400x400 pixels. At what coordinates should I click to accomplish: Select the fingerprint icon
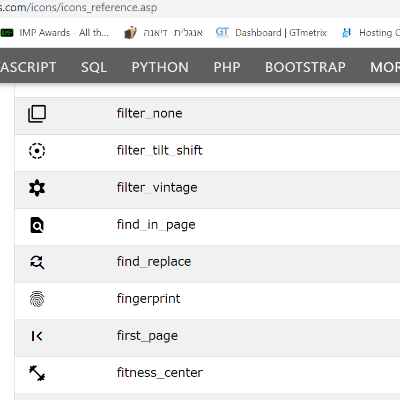click(37, 299)
